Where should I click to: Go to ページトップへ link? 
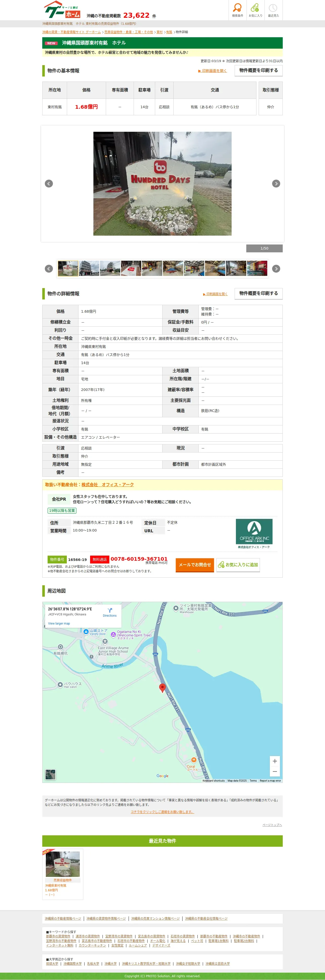click(x=272, y=825)
